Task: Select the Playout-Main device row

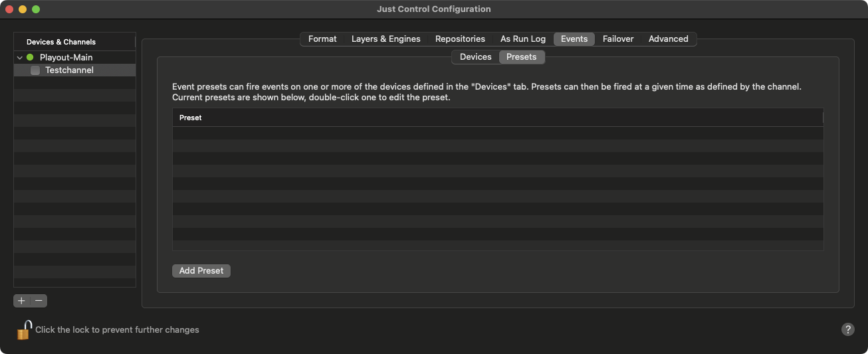Action: [74, 58]
